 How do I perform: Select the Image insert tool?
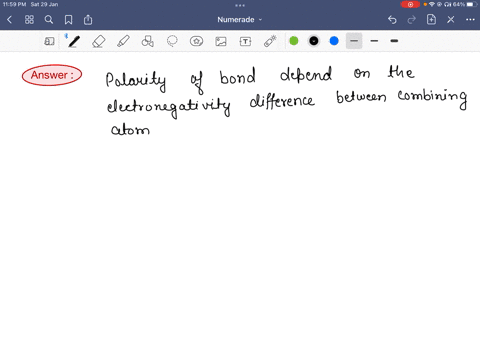pyautogui.click(x=221, y=41)
